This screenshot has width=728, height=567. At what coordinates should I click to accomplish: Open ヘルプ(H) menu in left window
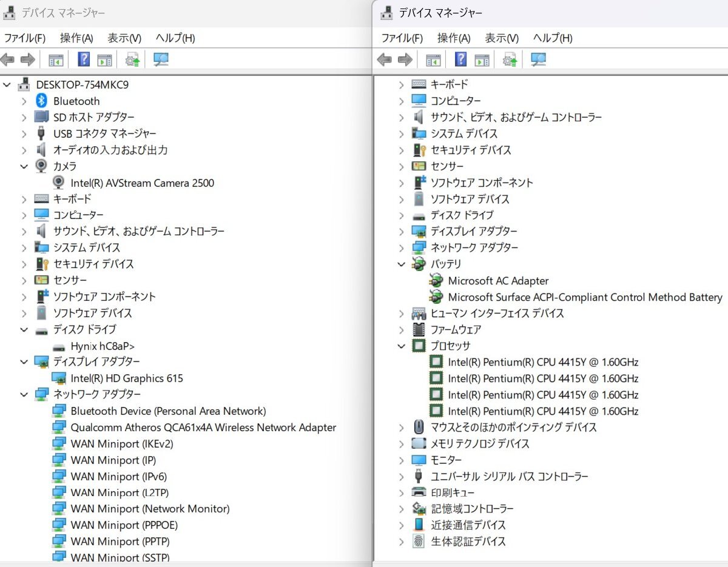tap(175, 38)
